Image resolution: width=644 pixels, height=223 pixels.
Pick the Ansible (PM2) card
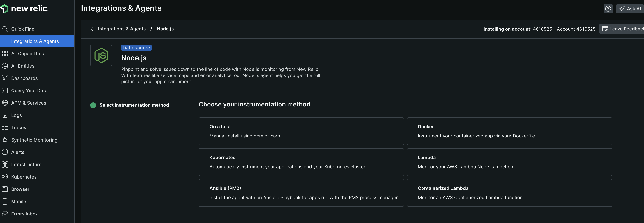(x=301, y=193)
